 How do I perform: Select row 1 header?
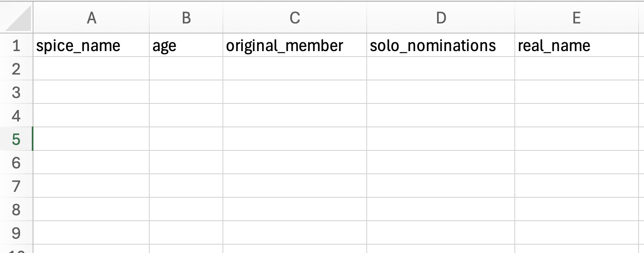[x=16, y=45]
